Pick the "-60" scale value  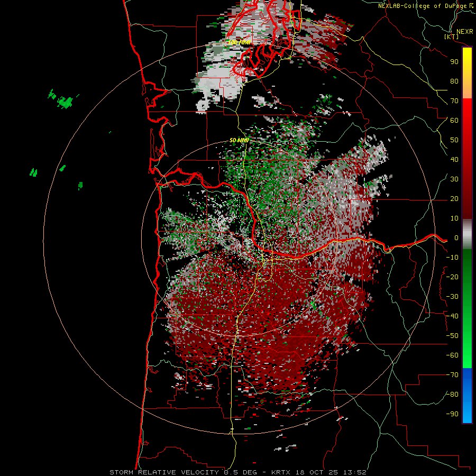coord(452,355)
